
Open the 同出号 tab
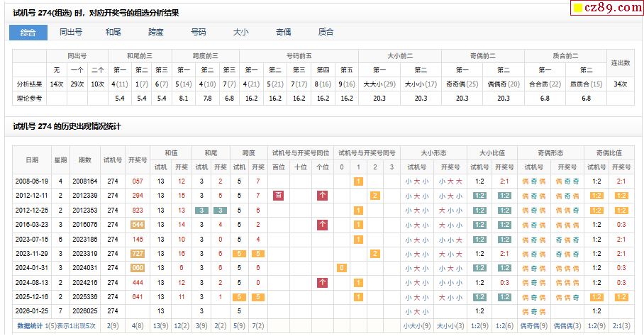pyautogui.click(x=71, y=33)
